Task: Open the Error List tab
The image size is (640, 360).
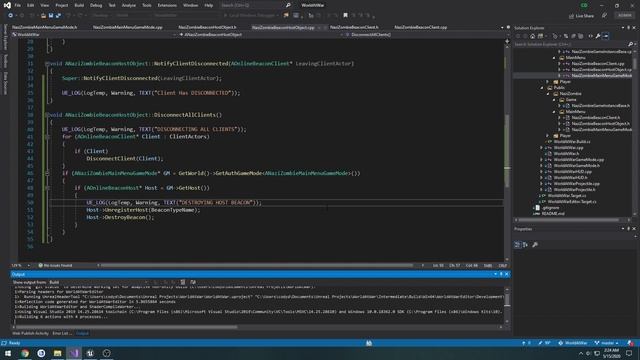Action: (x=62, y=333)
